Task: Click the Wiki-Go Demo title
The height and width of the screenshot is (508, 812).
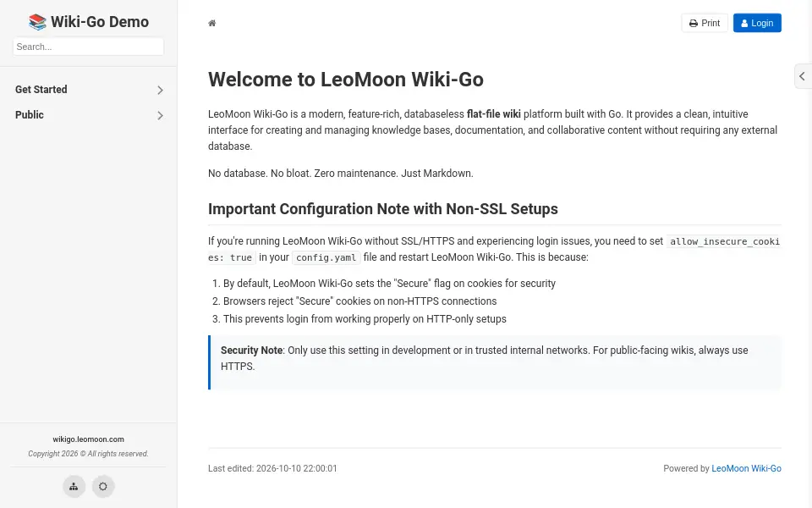Action: 100,22
